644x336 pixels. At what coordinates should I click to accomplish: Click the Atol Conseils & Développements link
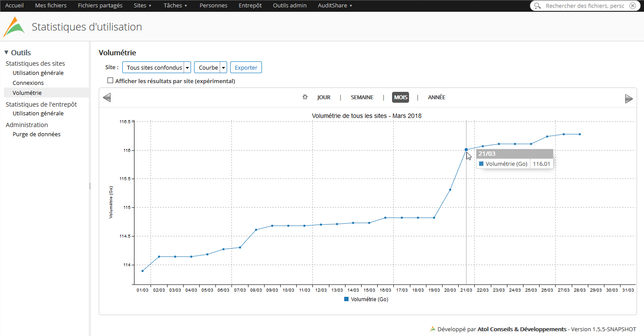tap(522, 329)
